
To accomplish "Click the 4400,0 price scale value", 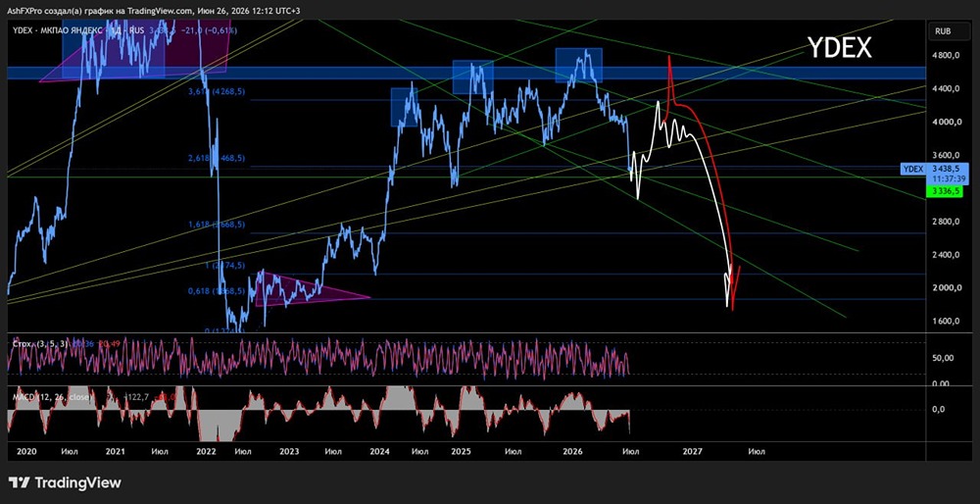I will coord(945,89).
